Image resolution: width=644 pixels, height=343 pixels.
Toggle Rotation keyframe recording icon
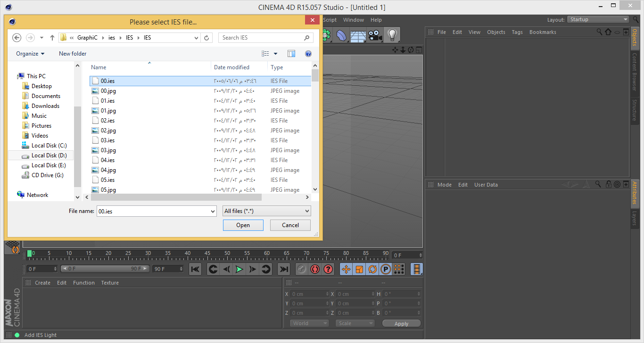point(372,269)
